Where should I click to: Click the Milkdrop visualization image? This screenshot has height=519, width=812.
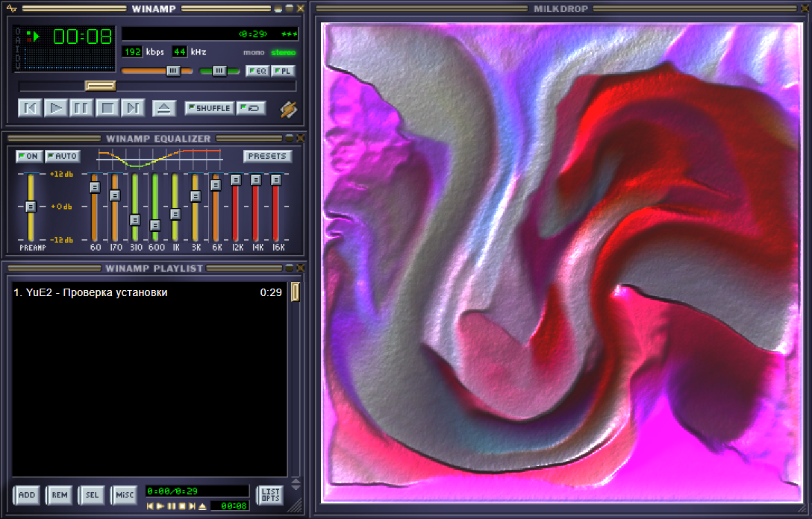point(561,262)
